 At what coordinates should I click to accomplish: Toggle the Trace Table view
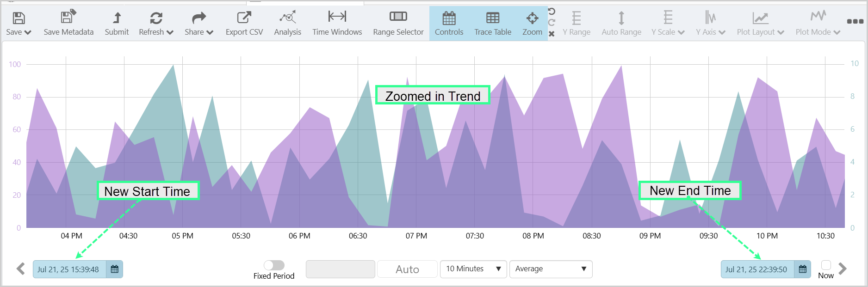point(493,24)
